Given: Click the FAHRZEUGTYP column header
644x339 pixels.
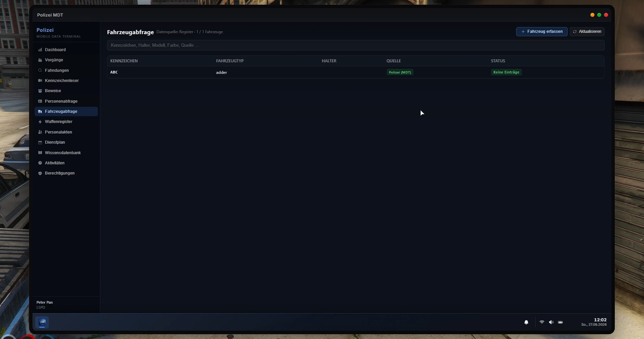Looking at the screenshot, I should (x=230, y=61).
